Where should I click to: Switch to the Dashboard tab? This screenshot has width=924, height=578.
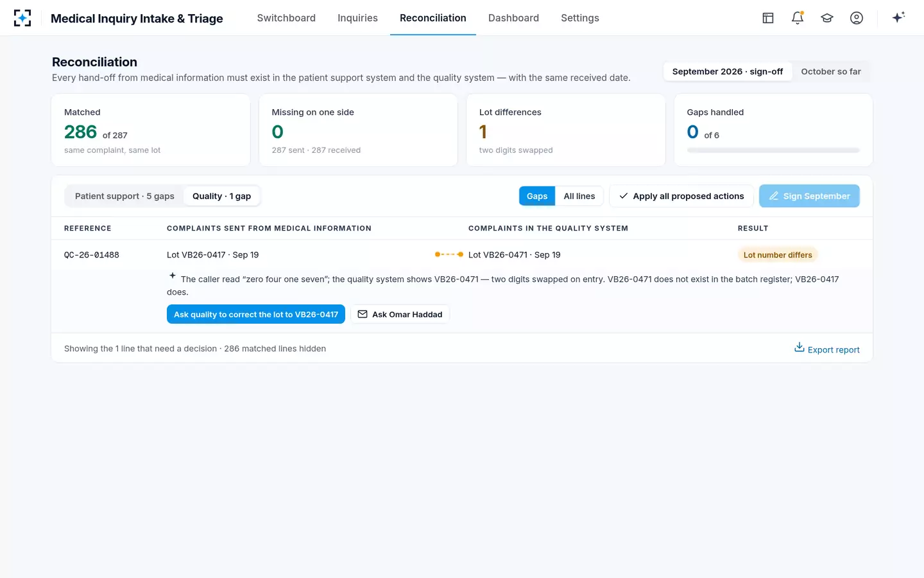tap(513, 18)
